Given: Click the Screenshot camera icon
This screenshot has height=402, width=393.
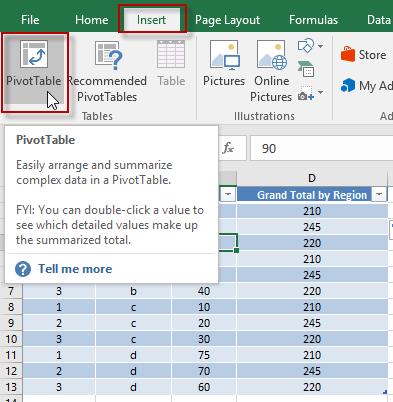Looking at the screenshot, I should tap(306, 93).
